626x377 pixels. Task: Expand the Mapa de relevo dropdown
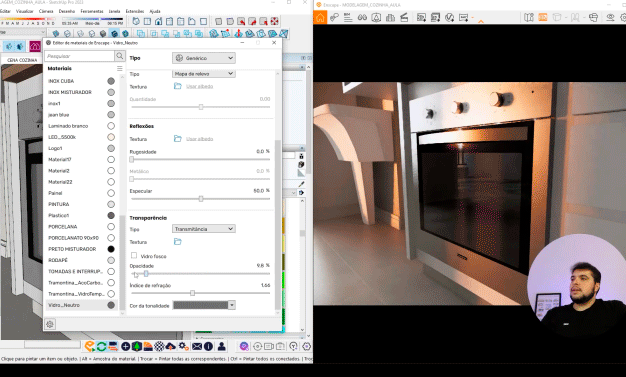(204, 74)
